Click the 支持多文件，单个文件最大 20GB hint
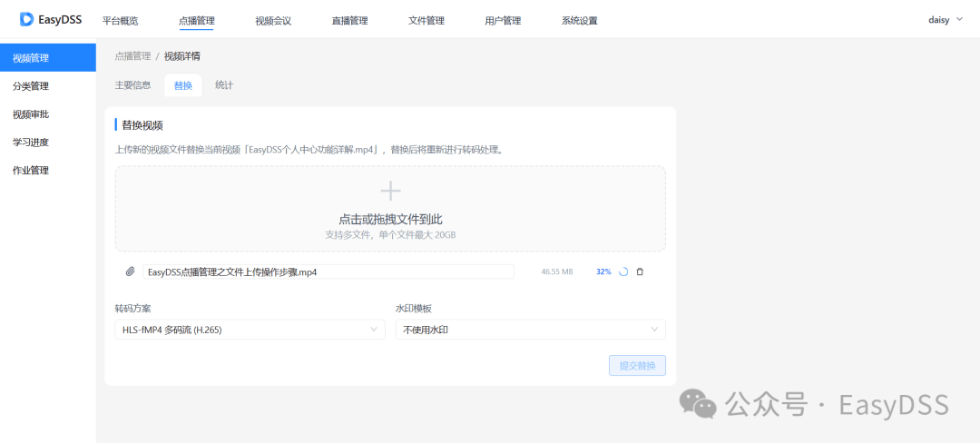The width and height of the screenshot is (980, 444). (390, 234)
